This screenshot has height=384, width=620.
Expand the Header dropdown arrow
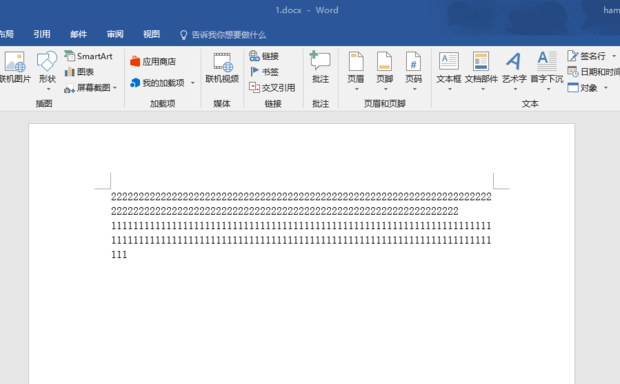coord(357,89)
